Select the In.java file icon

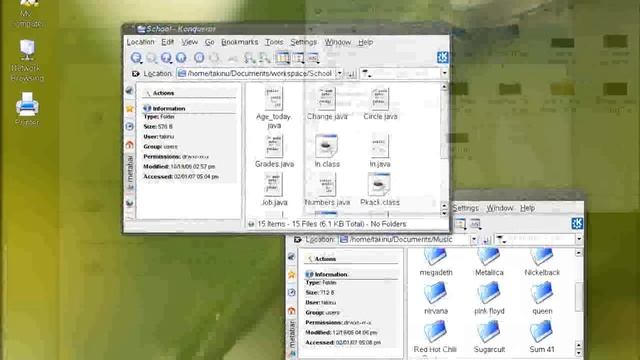click(x=380, y=146)
